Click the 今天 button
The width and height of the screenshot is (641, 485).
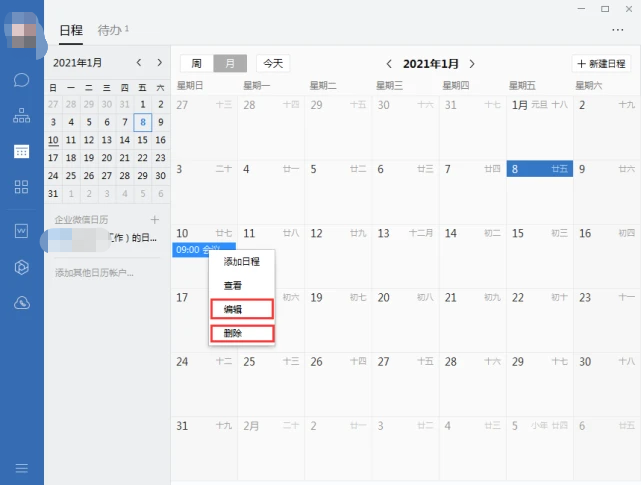click(272, 63)
